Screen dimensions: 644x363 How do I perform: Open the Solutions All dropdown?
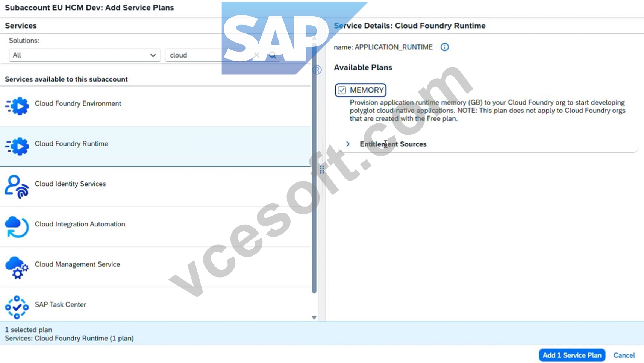85,55
